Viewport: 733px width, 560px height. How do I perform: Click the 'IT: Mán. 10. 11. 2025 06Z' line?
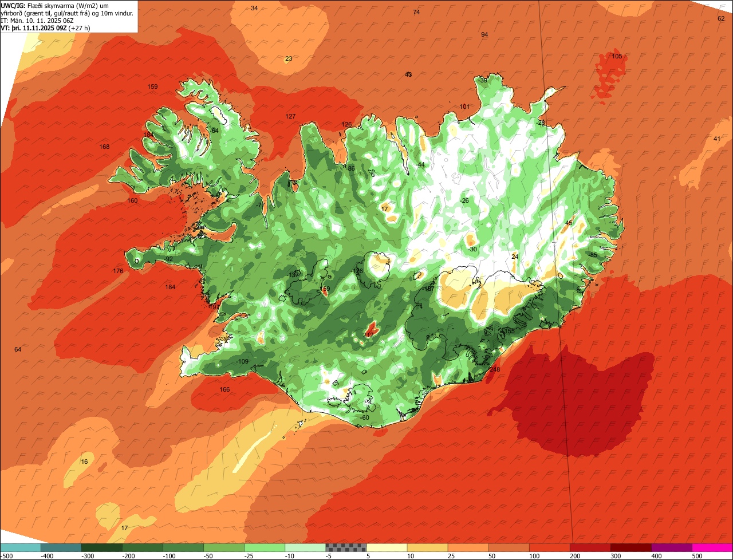point(37,20)
